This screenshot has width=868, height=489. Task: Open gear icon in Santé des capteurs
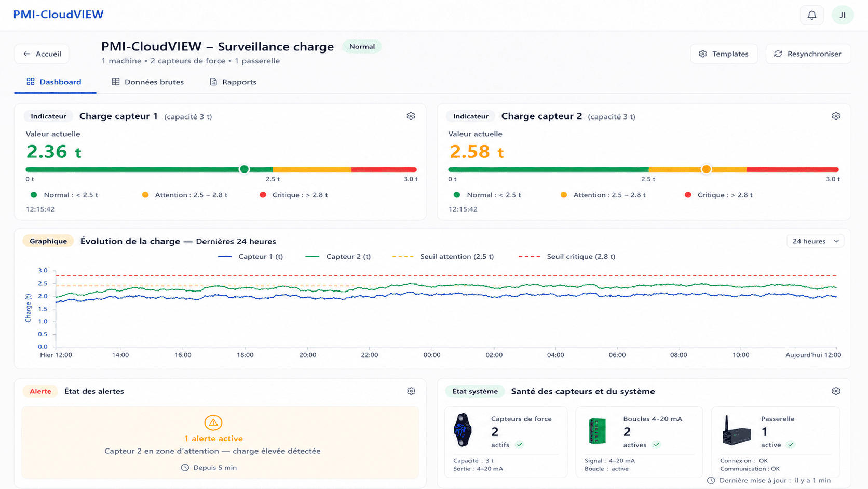pos(836,391)
